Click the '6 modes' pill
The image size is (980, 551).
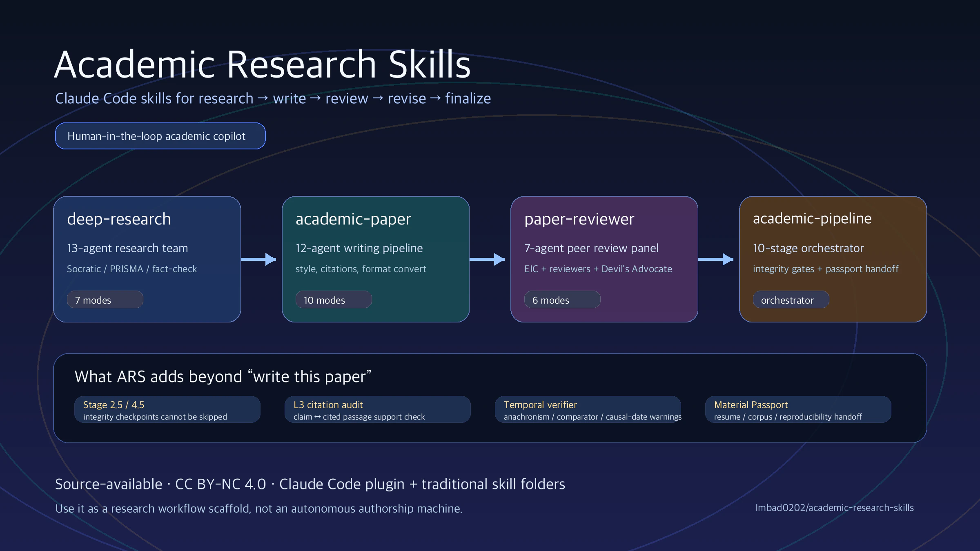tap(562, 300)
